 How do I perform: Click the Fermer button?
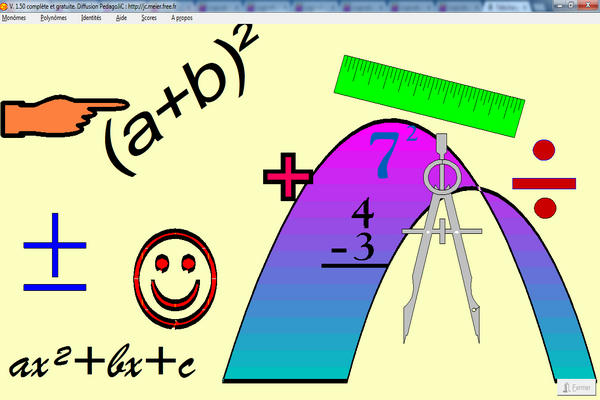(x=575, y=387)
